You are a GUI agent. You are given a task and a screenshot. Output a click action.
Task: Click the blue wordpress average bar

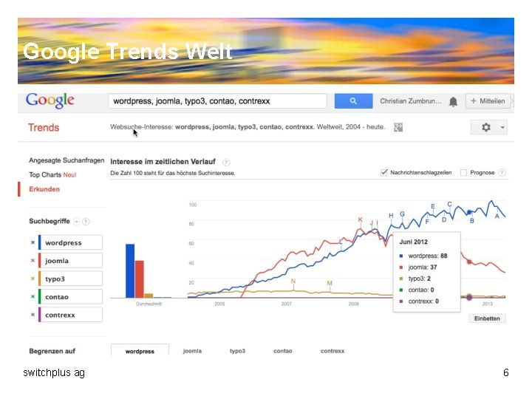(x=130, y=270)
